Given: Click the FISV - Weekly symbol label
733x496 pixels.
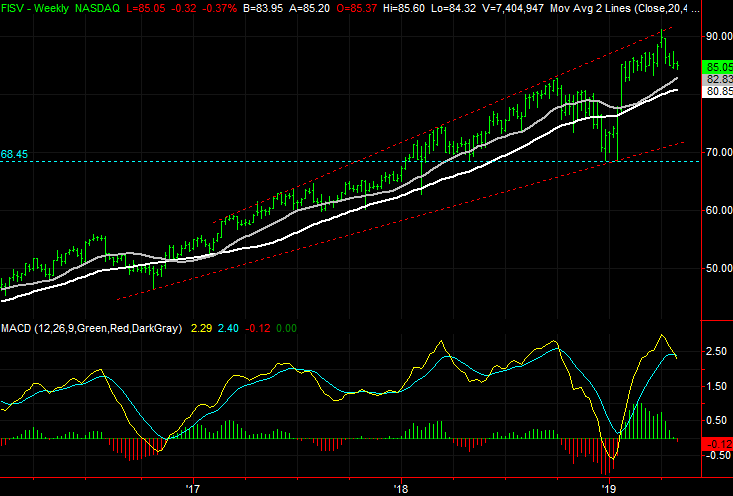Looking at the screenshot, I should tap(35, 8).
